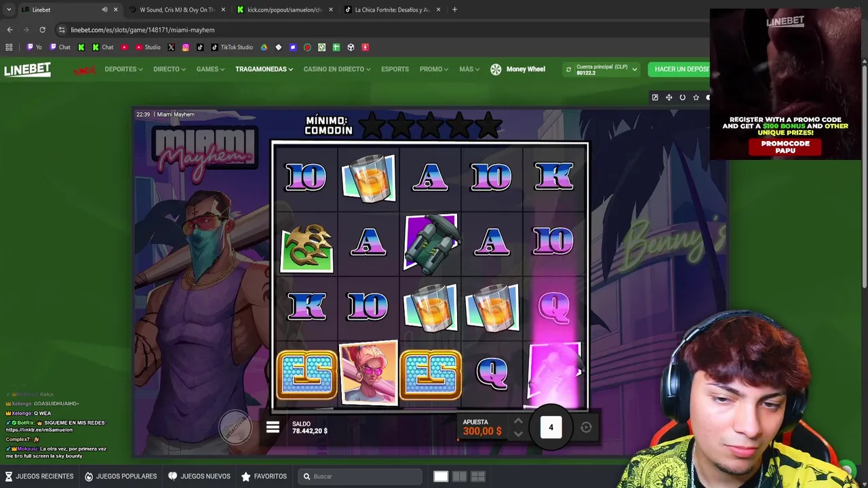Increase the bet with the up arrow

(518, 421)
